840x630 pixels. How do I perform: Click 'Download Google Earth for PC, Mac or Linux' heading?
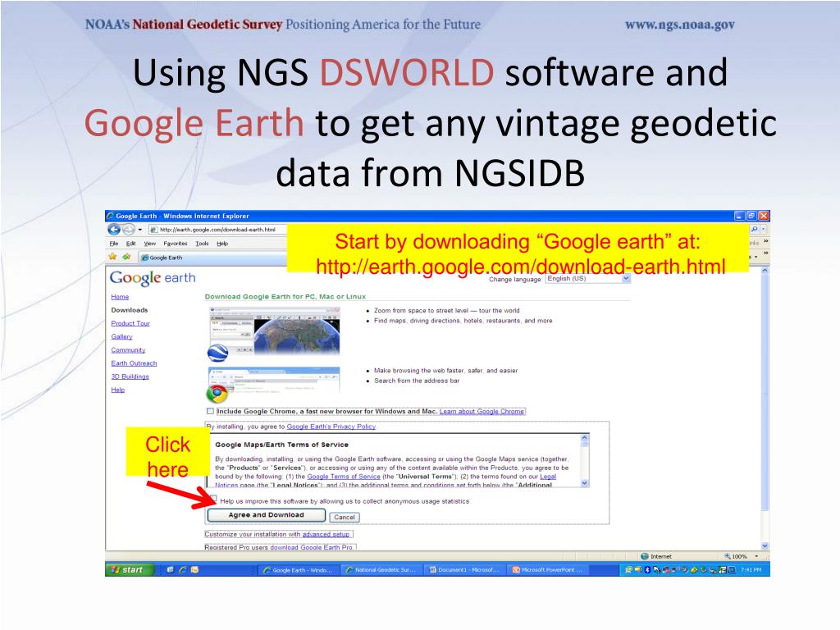285,297
